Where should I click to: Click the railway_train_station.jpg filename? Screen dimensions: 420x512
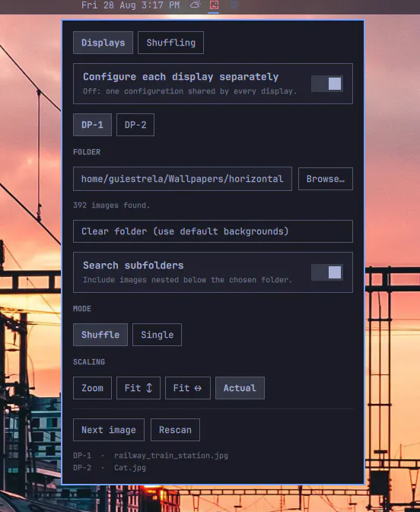click(x=171, y=456)
